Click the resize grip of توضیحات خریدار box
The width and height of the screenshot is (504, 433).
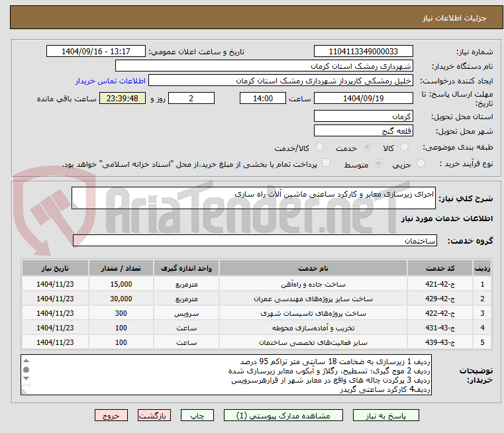click(x=24, y=391)
